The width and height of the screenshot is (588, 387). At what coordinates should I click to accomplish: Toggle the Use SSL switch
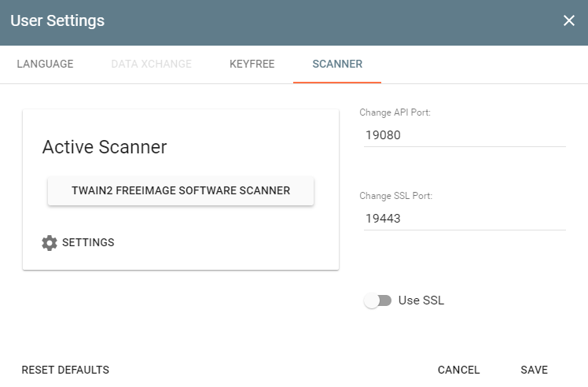click(x=377, y=300)
